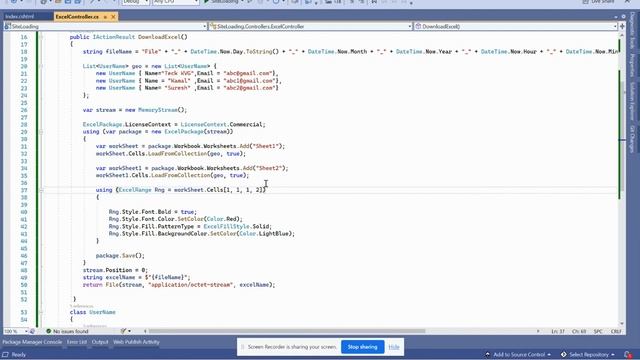The height and width of the screenshot is (360, 640).
Task: Open the DownloadExcel() member dropdown
Action: (x=516, y=27)
